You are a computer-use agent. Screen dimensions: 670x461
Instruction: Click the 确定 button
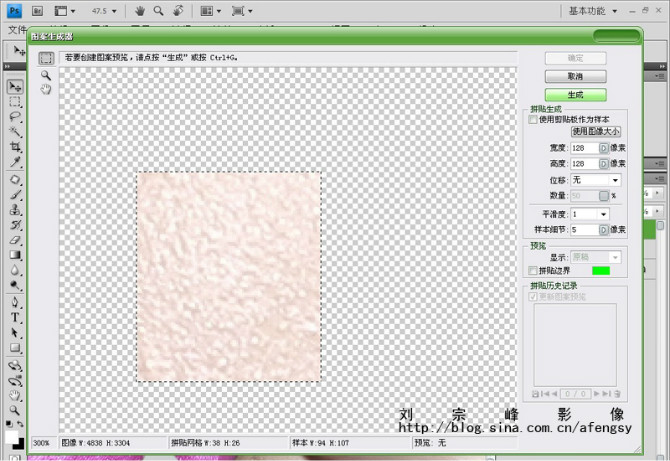click(575, 58)
